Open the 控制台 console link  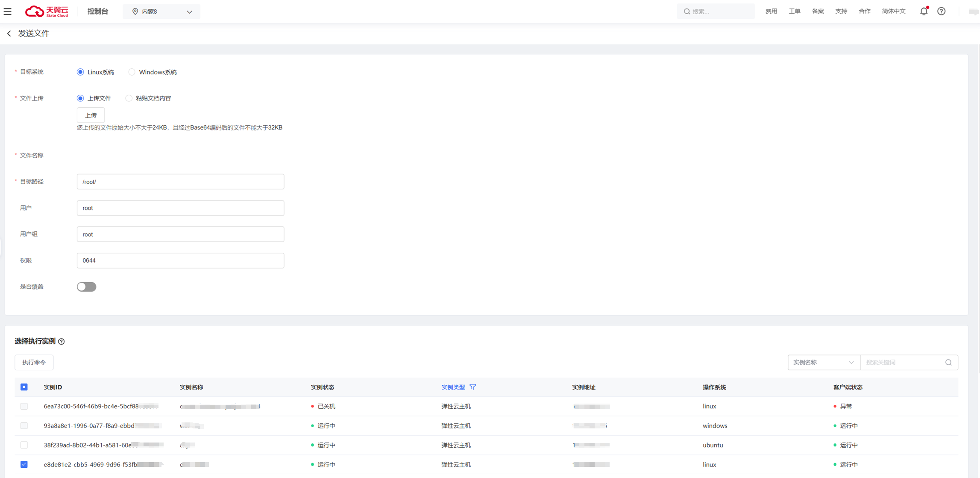pyautogui.click(x=98, y=12)
